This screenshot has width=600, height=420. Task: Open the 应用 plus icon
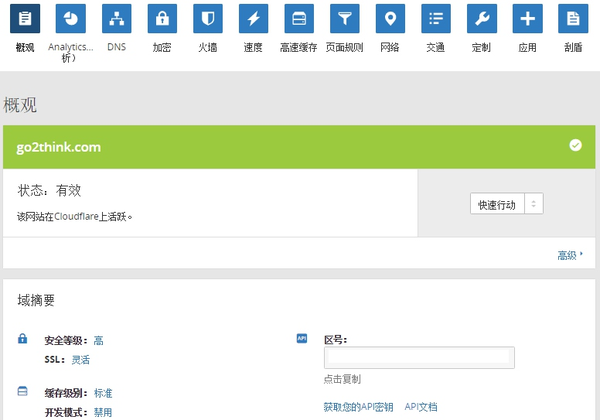(x=527, y=18)
